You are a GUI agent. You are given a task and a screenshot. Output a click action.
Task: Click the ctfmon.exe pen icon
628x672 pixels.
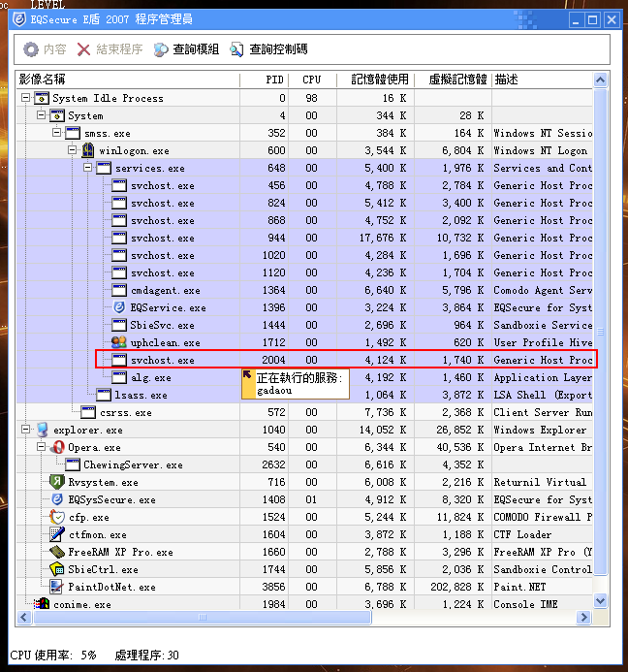pyautogui.click(x=57, y=534)
